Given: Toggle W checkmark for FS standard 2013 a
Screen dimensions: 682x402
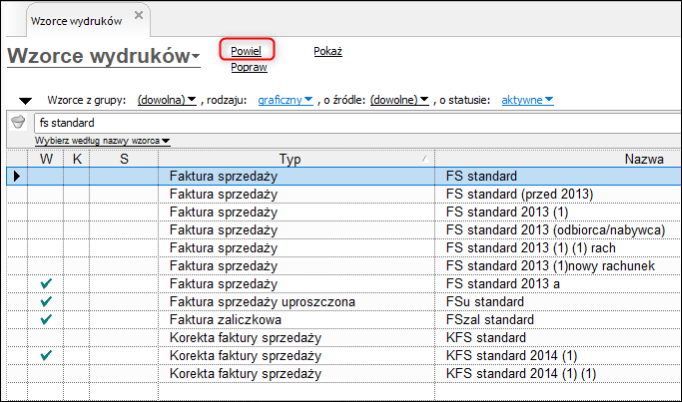Looking at the screenshot, I should pos(46,284).
